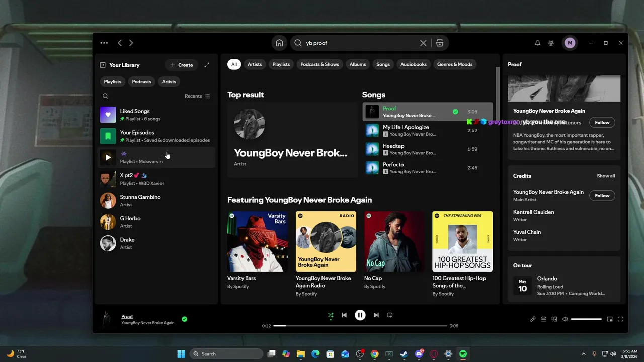
Task: Open the top result artist card
Action: pos(292,140)
